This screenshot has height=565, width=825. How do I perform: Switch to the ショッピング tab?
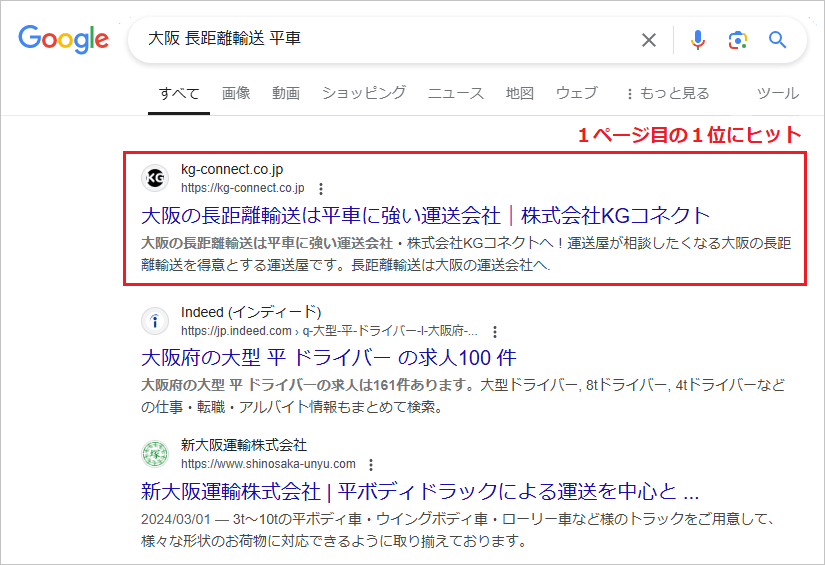click(x=364, y=93)
